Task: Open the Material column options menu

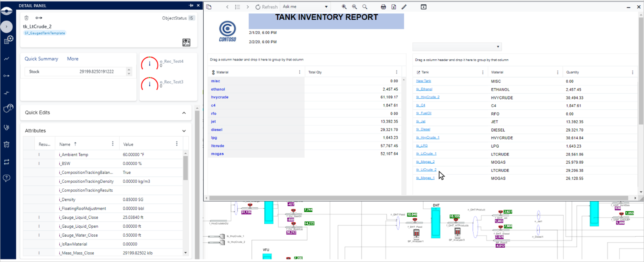Action: coord(299,72)
